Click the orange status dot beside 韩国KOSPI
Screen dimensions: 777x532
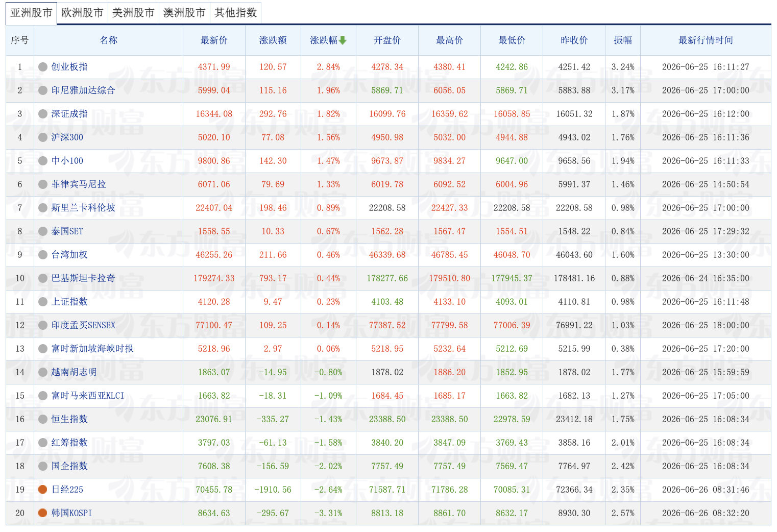coord(43,513)
